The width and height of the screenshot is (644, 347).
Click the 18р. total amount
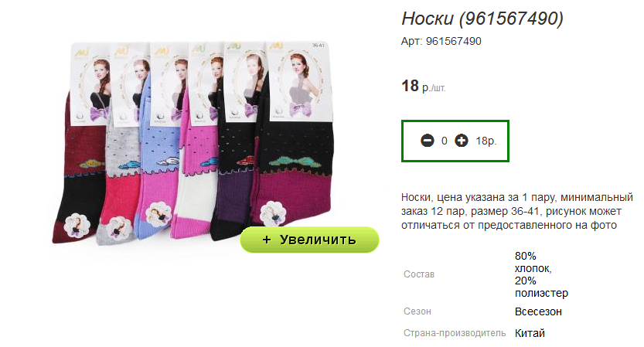(486, 141)
